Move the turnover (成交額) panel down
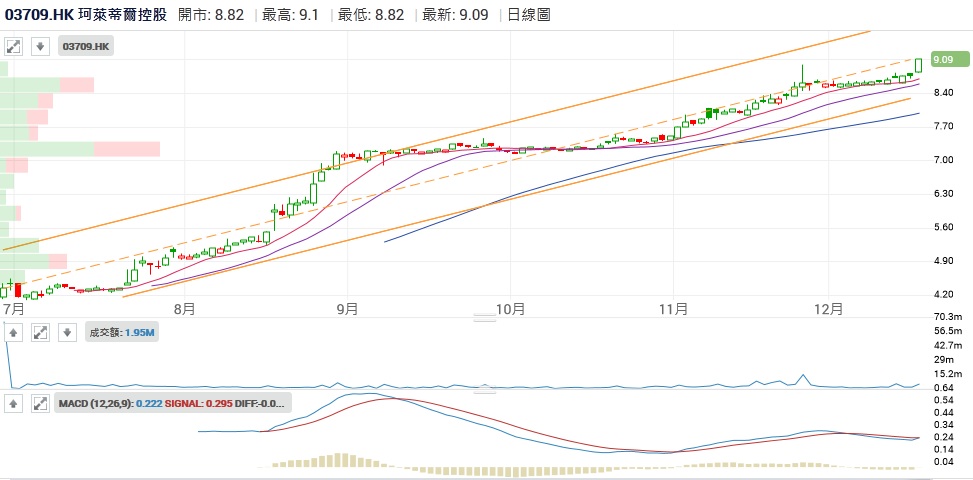This screenshot has width=973, height=480. [x=66, y=332]
